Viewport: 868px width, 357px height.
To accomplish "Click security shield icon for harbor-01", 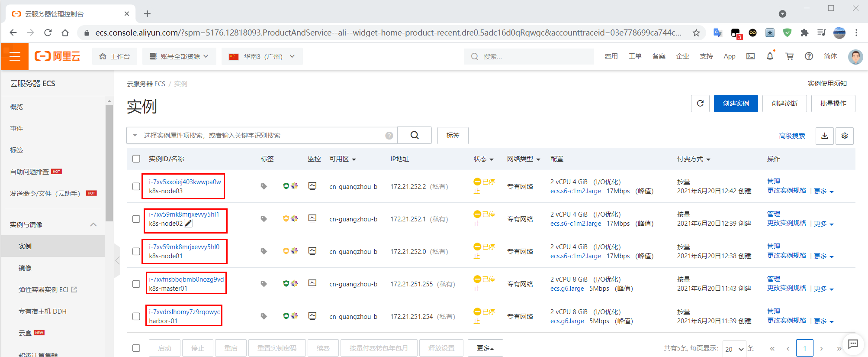I will (x=286, y=316).
